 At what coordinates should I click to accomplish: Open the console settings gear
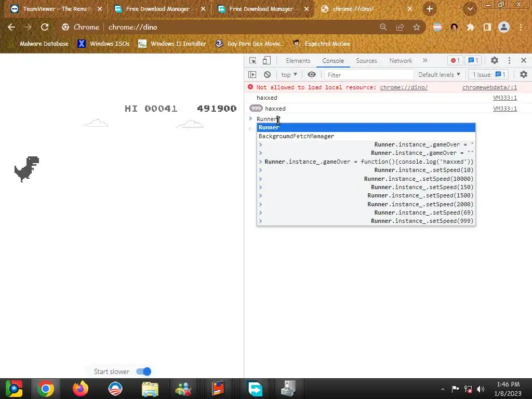click(x=524, y=75)
